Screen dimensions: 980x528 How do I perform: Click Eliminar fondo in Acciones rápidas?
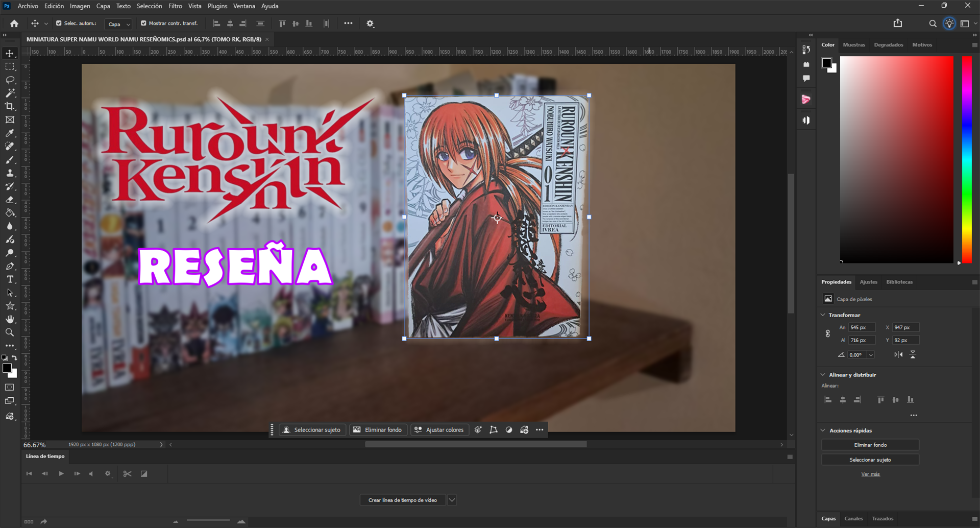(x=870, y=445)
